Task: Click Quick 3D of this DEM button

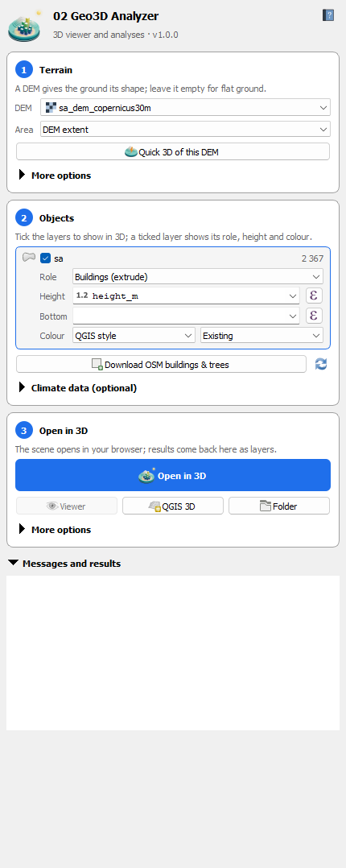Action: [173, 151]
